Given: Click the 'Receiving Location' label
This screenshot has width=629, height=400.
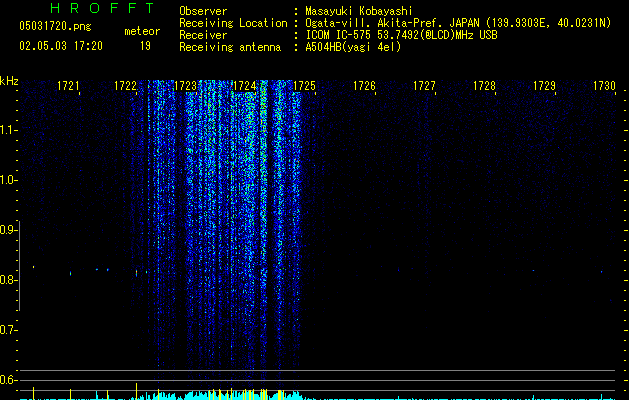Looking at the screenshot, I should (233, 23).
